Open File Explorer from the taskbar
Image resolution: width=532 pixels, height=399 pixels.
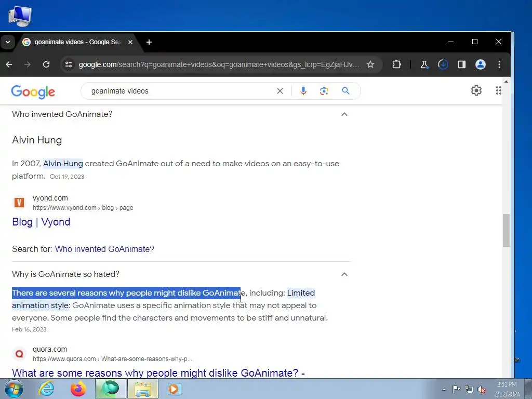coord(143,389)
